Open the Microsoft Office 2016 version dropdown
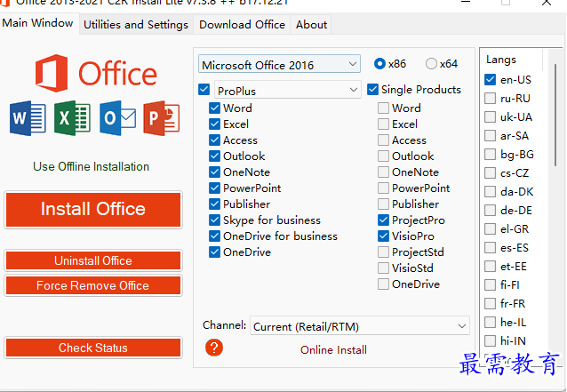Viewport: 567px width, 392px height. pyautogui.click(x=279, y=64)
